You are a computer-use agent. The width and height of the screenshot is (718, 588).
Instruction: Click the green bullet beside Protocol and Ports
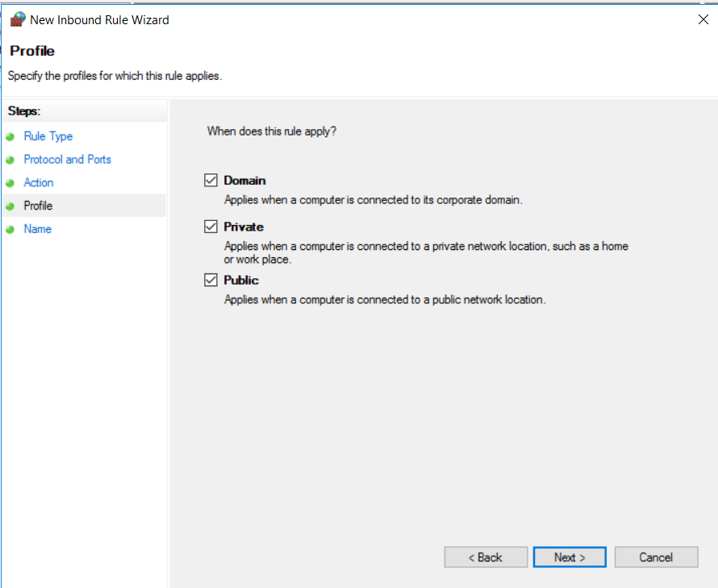[10, 160]
